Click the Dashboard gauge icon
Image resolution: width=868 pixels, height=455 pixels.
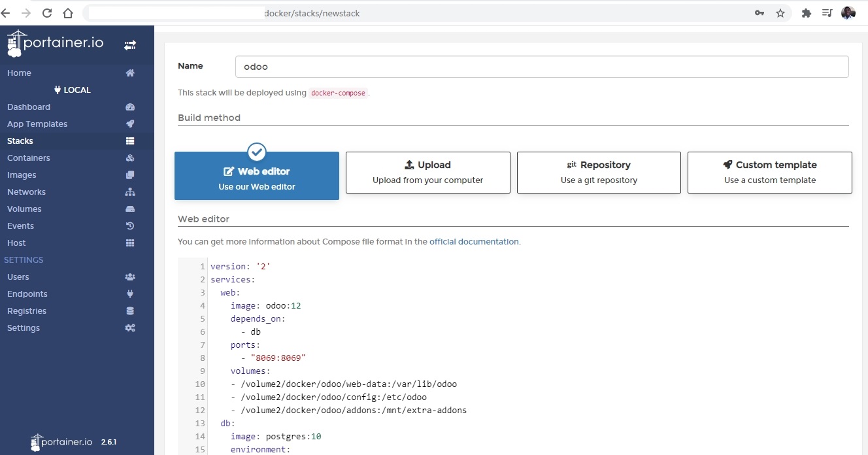[130, 107]
